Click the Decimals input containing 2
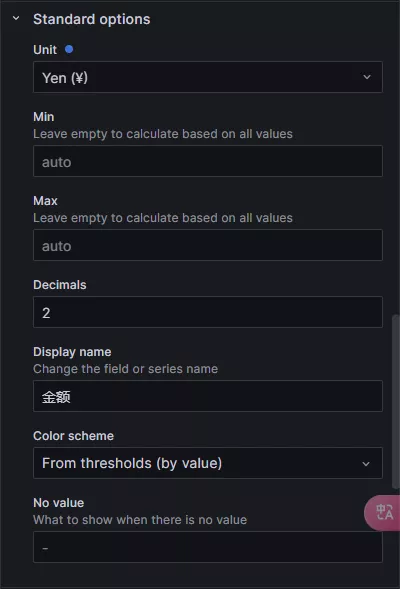The image size is (400, 589). pos(208,312)
